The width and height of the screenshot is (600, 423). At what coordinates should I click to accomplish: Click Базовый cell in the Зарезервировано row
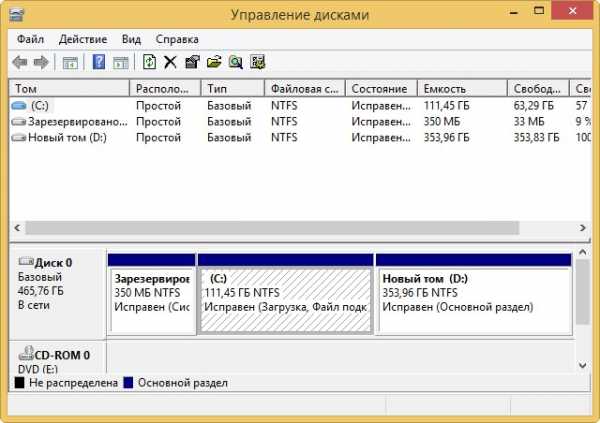pos(229,122)
